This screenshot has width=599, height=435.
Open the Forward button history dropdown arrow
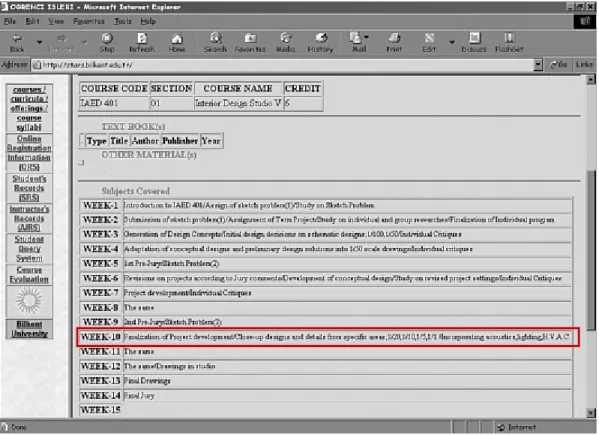tap(84, 42)
